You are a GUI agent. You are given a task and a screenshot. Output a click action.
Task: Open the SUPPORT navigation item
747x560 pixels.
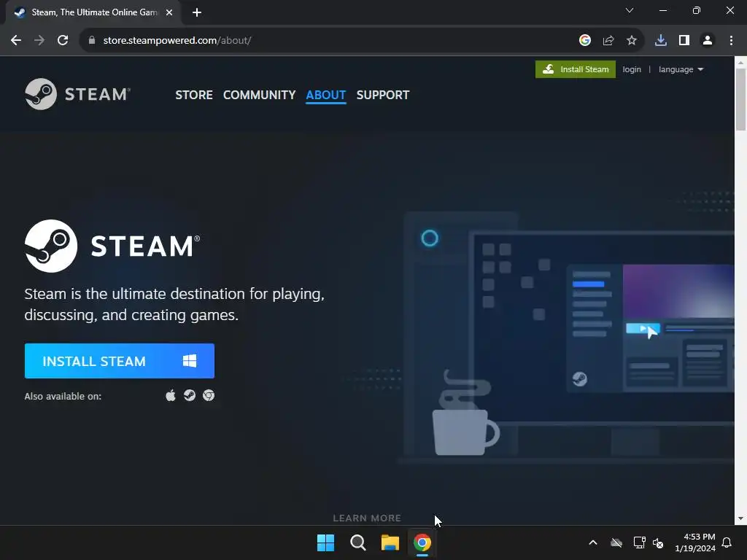[x=382, y=95]
